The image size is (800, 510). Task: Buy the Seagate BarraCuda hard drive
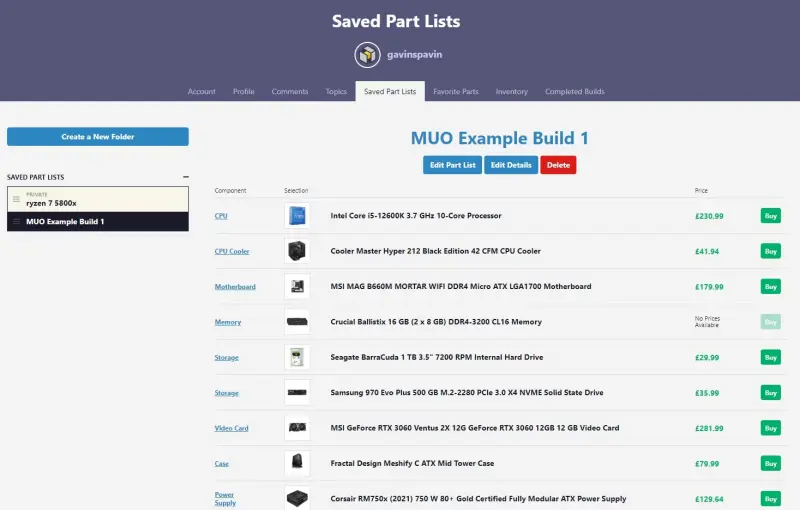coord(770,358)
